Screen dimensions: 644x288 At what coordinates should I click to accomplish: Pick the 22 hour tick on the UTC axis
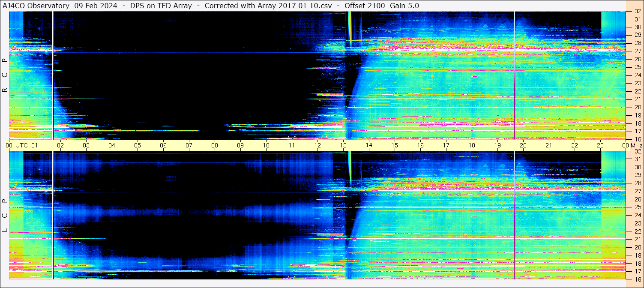click(x=575, y=145)
